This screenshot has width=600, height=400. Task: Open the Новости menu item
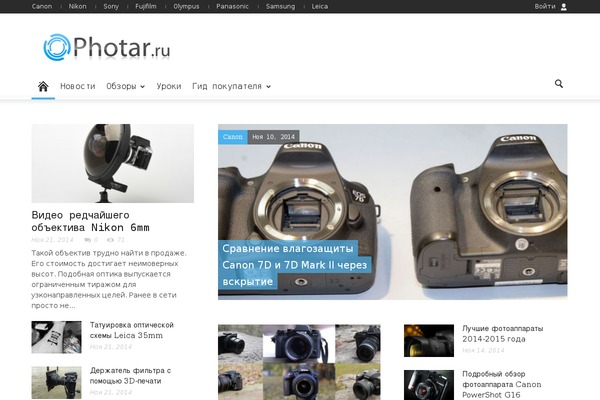(78, 86)
